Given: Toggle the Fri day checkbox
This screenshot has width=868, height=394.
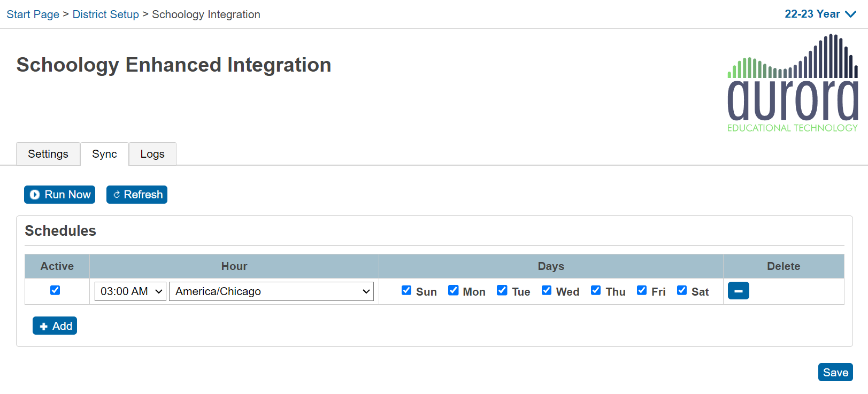Looking at the screenshot, I should (642, 290).
